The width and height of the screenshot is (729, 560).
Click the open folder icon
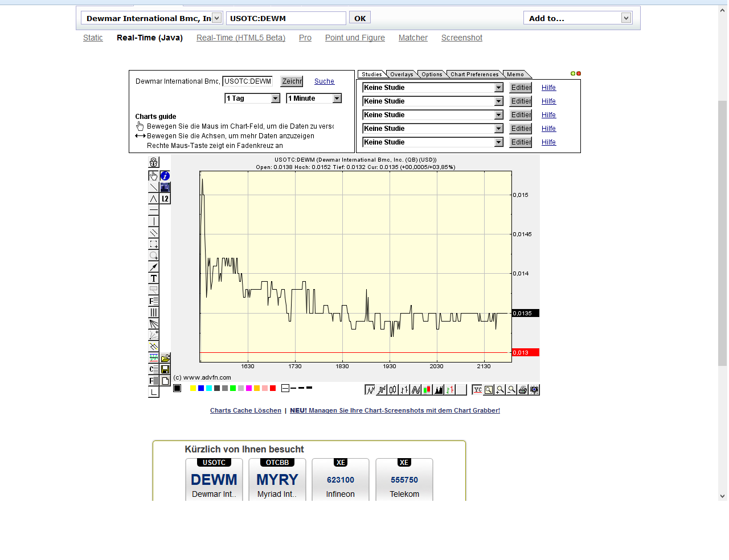pyautogui.click(x=165, y=358)
